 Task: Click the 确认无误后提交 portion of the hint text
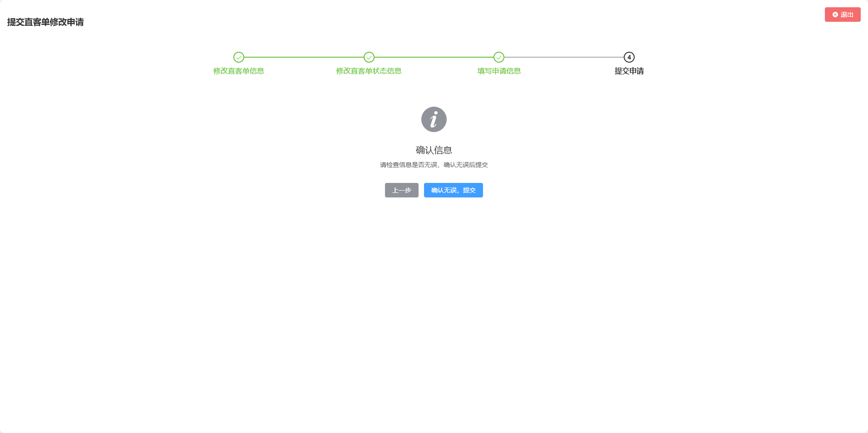[466, 165]
